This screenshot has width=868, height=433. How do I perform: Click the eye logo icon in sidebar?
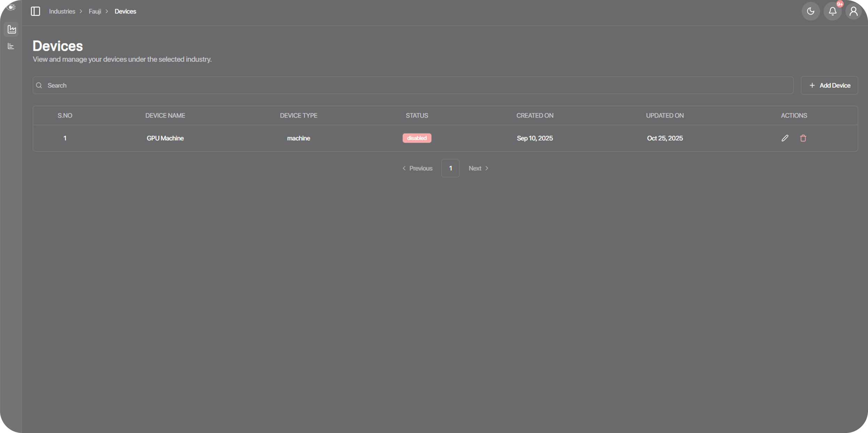point(11,7)
